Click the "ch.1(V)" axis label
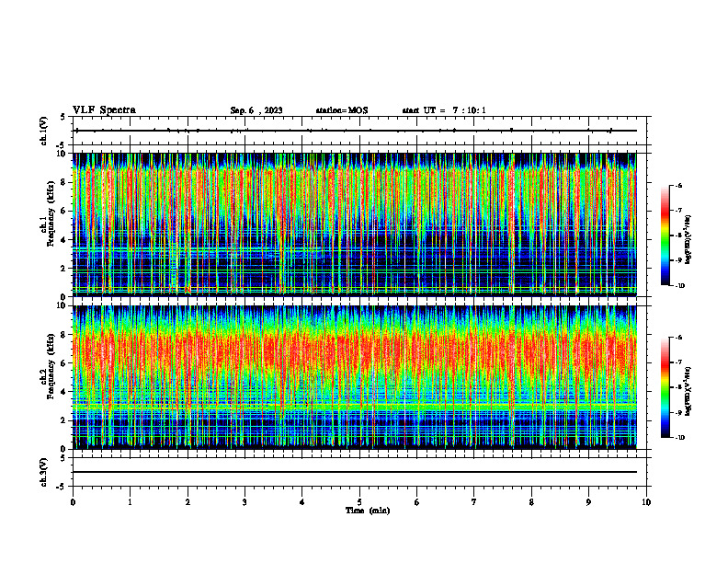The width and height of the screenshot is (728, 563). [44, 131]
